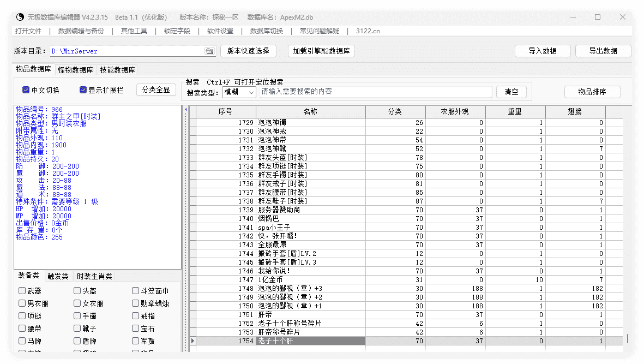Open the 时装生肖类 tab
This screenshot has height=364, width=644.
tap(94, 276)
